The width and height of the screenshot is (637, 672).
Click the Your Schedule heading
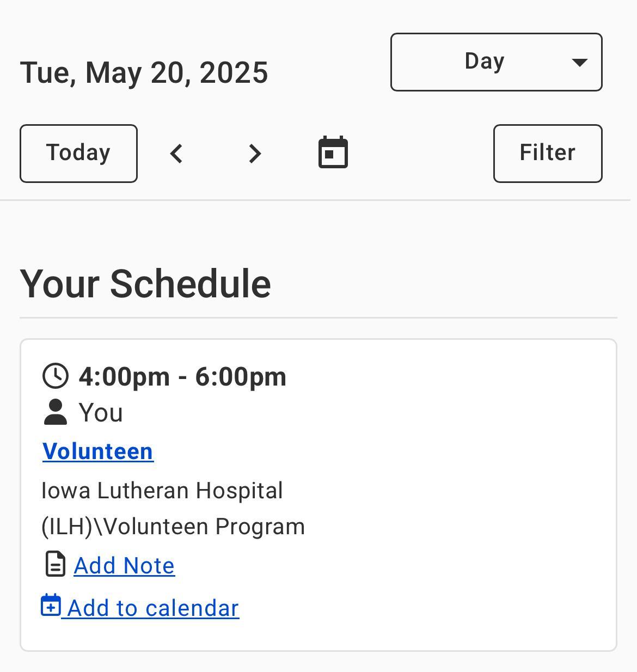pos(145,284)
